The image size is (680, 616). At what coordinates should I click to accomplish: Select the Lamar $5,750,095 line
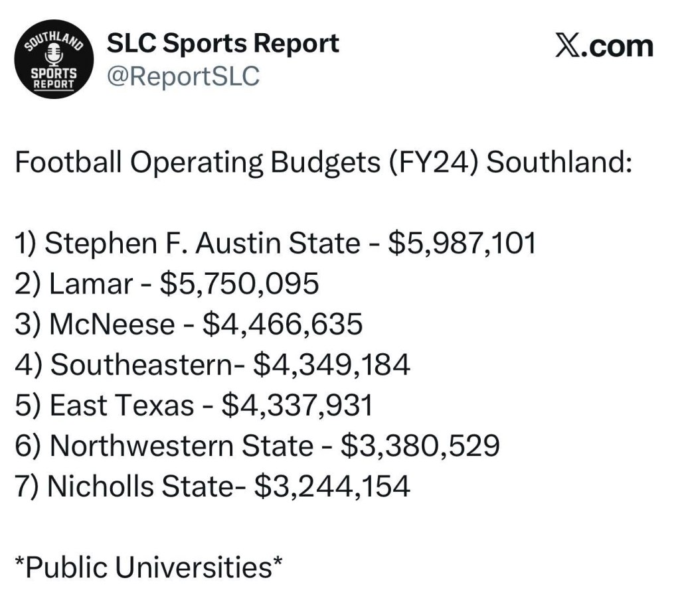coord(167,283)
